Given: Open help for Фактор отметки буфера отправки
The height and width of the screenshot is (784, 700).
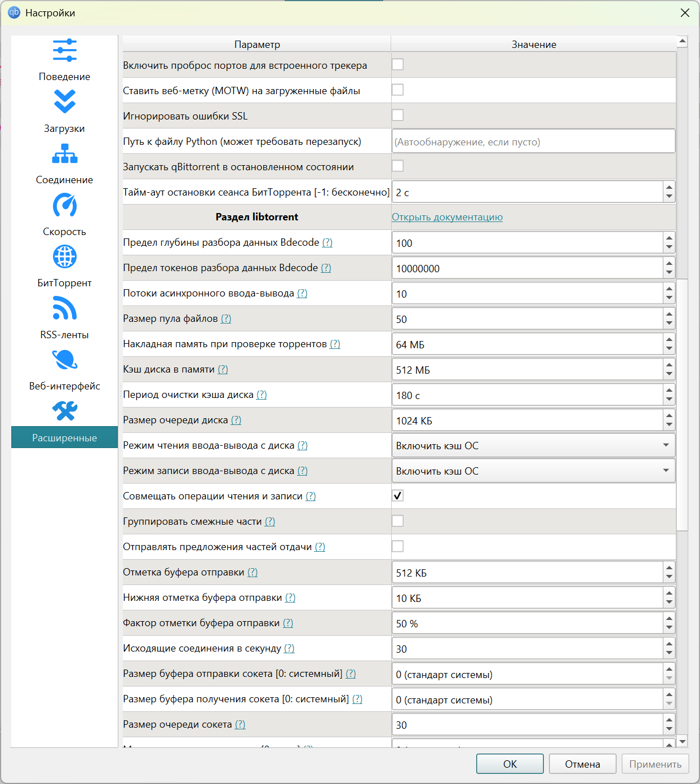Looking at the screenshot, I should 288,623.
